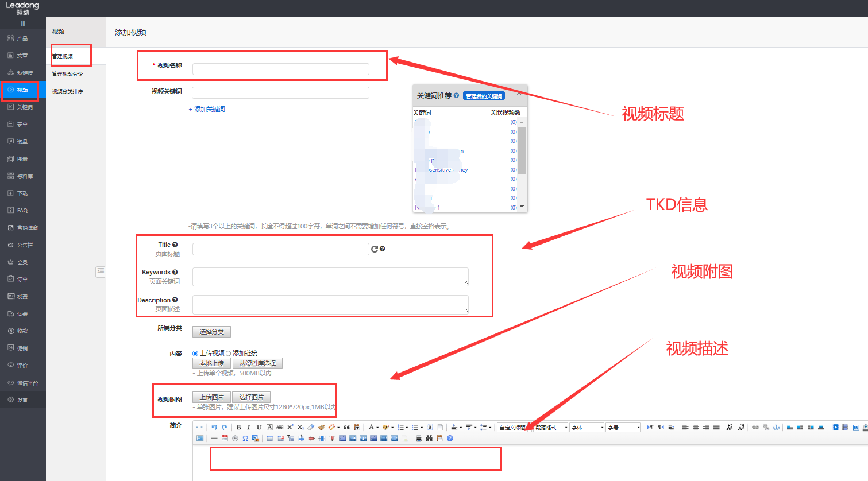Click the 视频名称 input field

[280, 69]
